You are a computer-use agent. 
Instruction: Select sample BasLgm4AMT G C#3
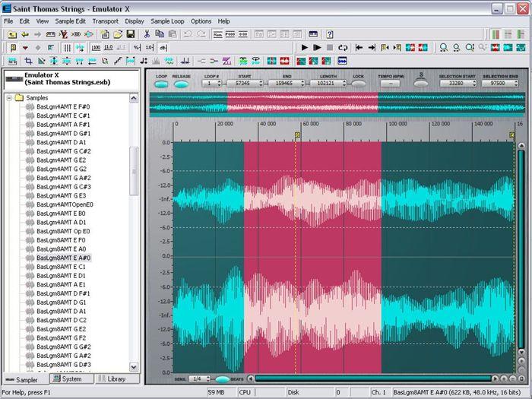pos(63,187)
